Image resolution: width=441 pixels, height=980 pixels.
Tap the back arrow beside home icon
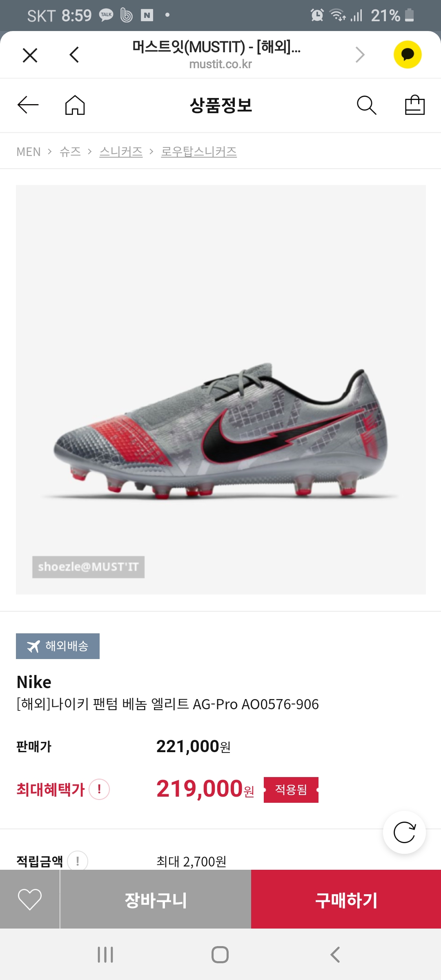click(x=28, y=105)
